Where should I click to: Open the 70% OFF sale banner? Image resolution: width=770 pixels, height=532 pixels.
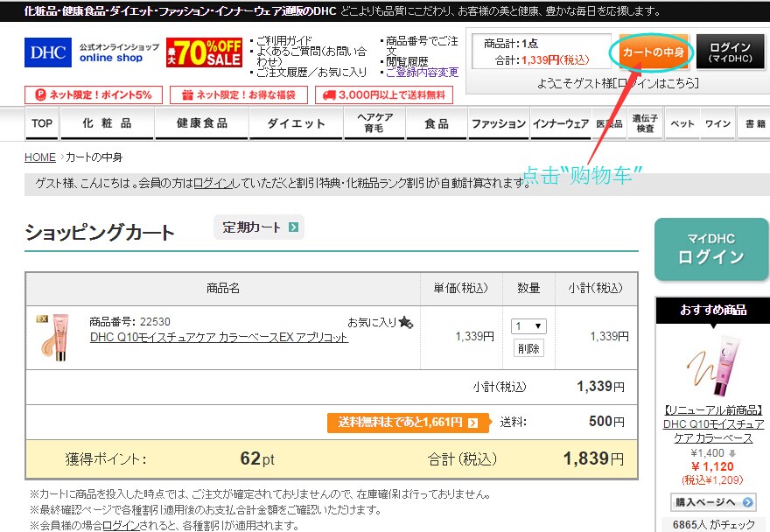[x=203, y=53]
